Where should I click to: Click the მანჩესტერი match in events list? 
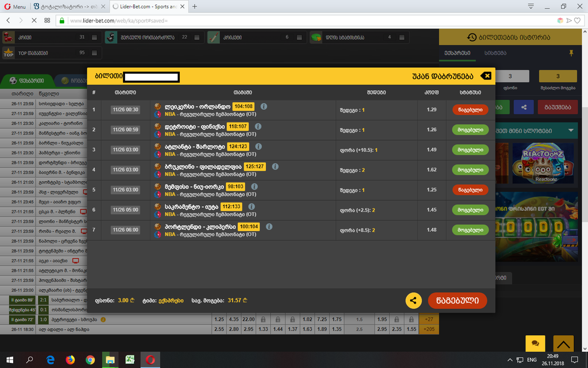tap(44, 133)
